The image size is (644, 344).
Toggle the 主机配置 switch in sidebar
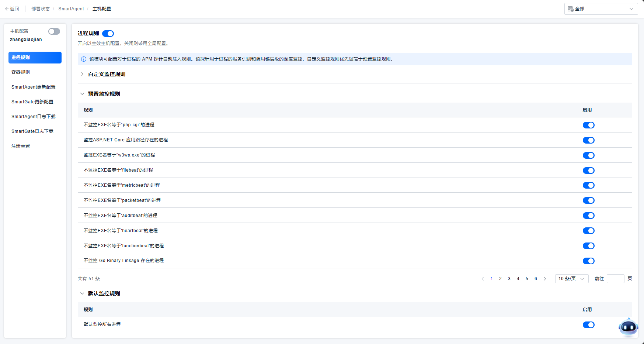[54, 31]
